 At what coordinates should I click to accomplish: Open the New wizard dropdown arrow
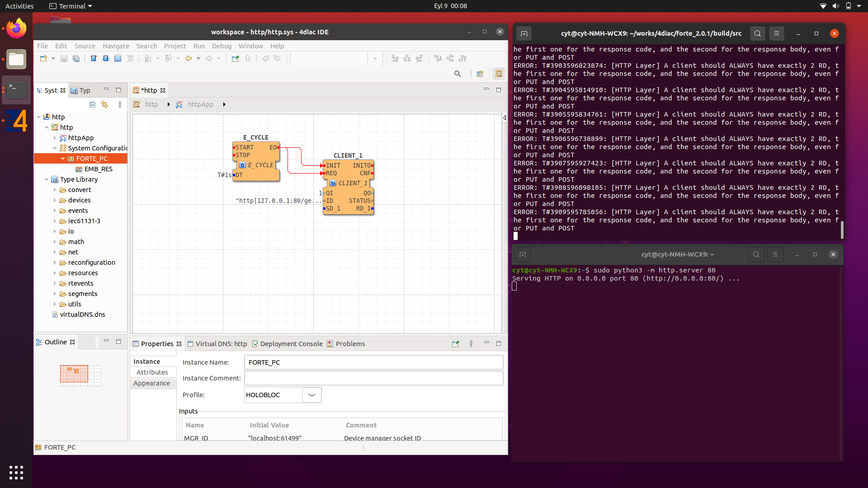coord(53,58)
